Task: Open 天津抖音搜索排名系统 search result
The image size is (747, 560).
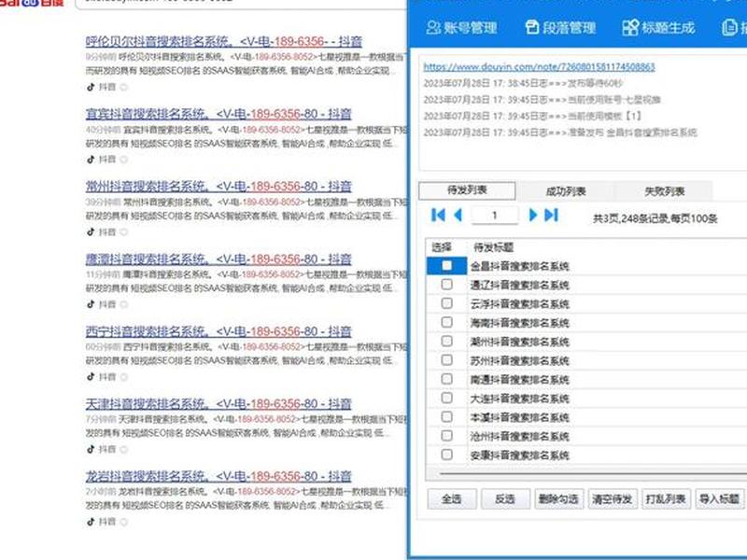Action: [218, 404]
